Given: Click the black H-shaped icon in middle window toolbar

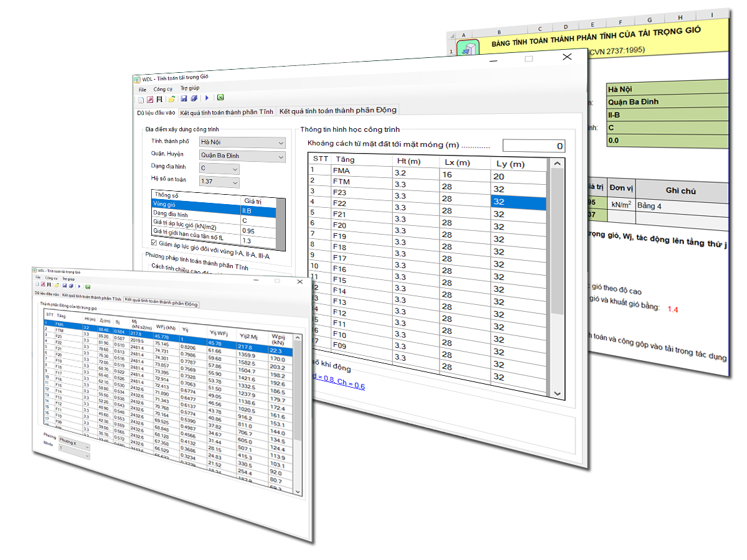Looking at the screenshot, I should pyautogui.click(x=159, y=99).
